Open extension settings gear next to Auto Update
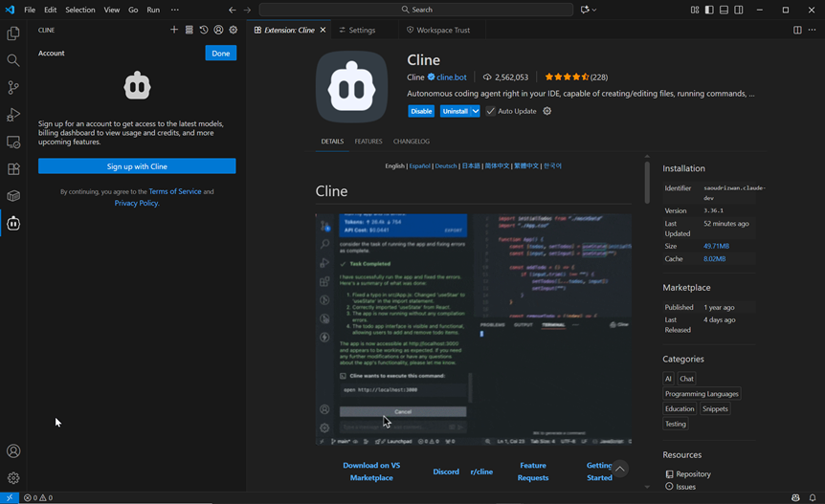 pos(547,111)
